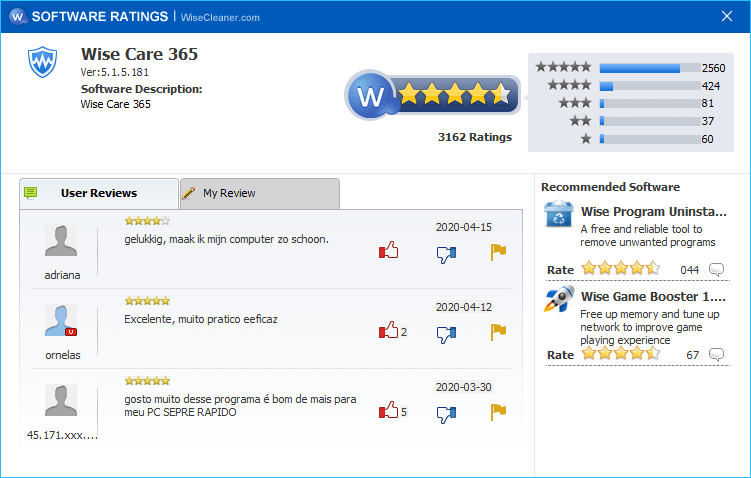Click the four-star rating on adriana's review

(x=147, y=221)
